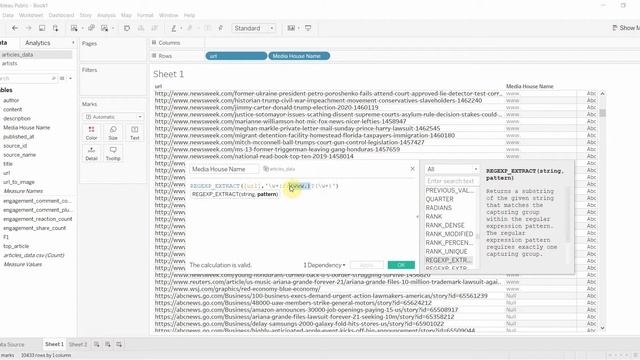This screenshot has width=640, height=360.
Task: Click the Redo forward arrow in toolbar
Action: click(29, 28)
